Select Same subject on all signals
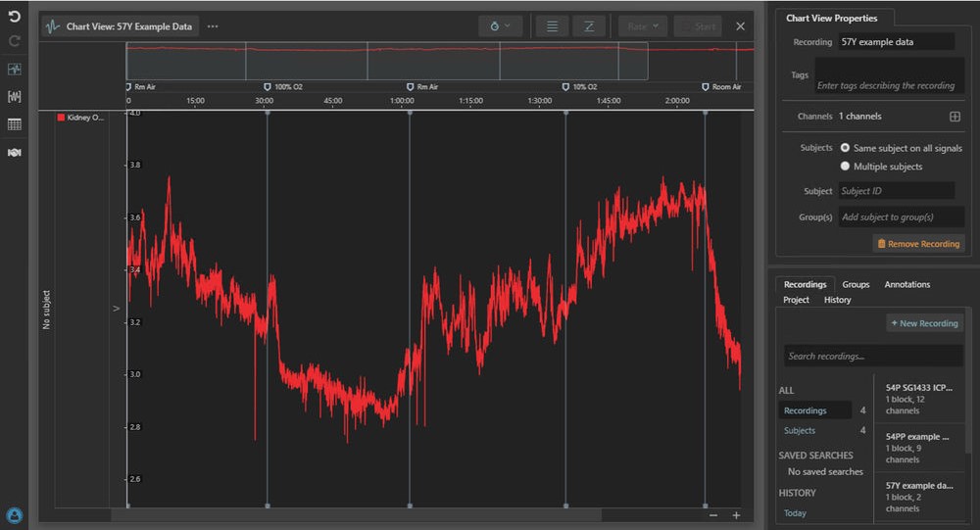 point(845,148)
